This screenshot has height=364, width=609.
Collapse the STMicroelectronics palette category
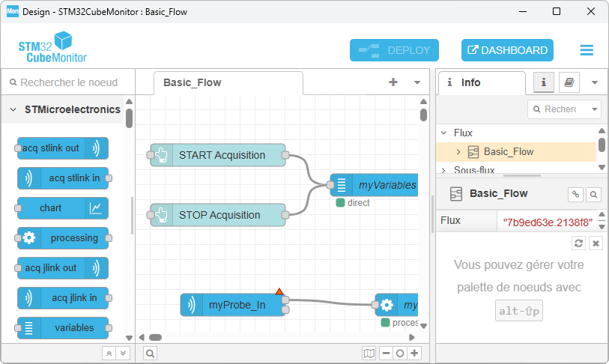tap(13, 109)
